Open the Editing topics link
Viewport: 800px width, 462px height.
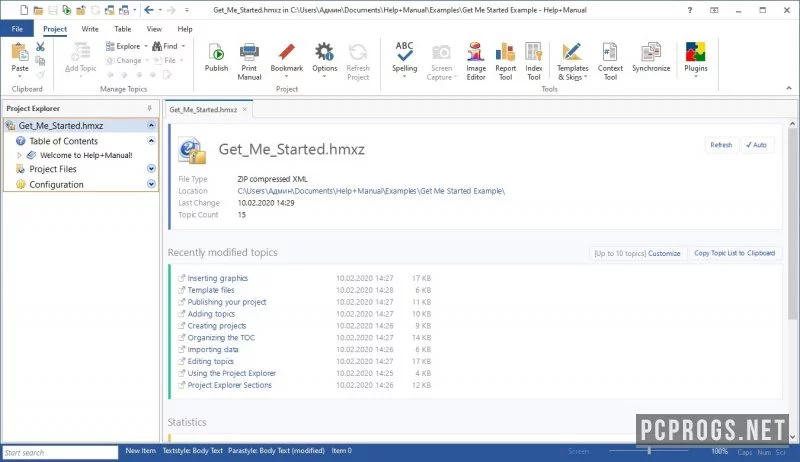pos(210,361)
